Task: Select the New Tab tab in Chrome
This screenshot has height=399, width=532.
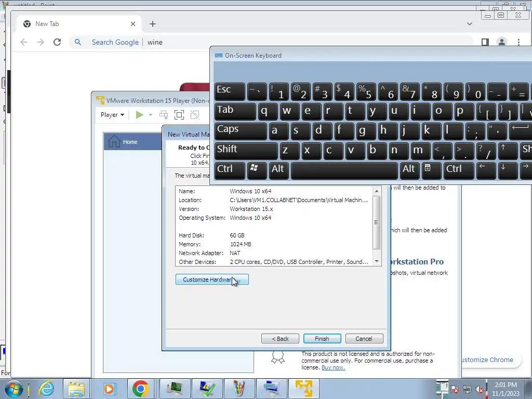Action: pyautogui.click(x=79, y=24)
